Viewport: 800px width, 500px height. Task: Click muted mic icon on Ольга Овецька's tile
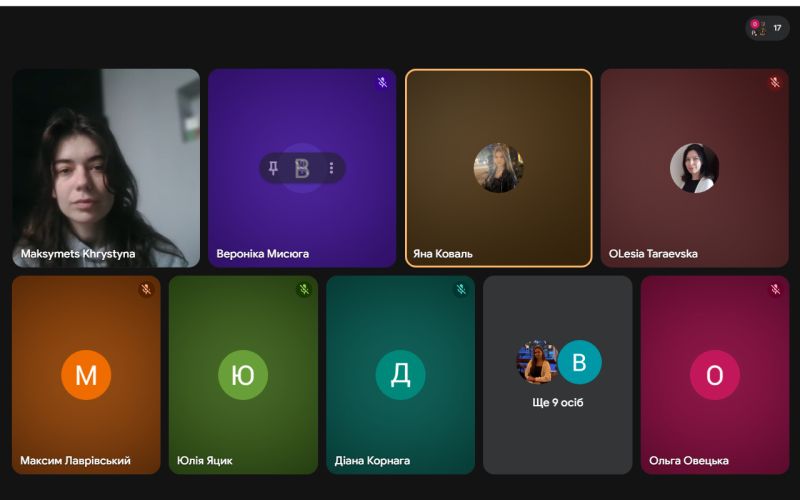[x=775, y=290]
